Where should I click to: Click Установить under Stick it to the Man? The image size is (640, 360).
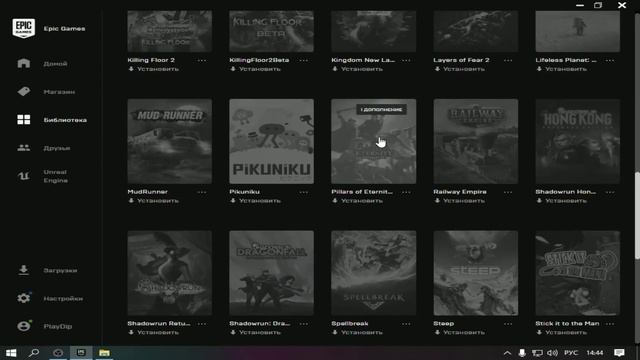click(x=566, y=333)
